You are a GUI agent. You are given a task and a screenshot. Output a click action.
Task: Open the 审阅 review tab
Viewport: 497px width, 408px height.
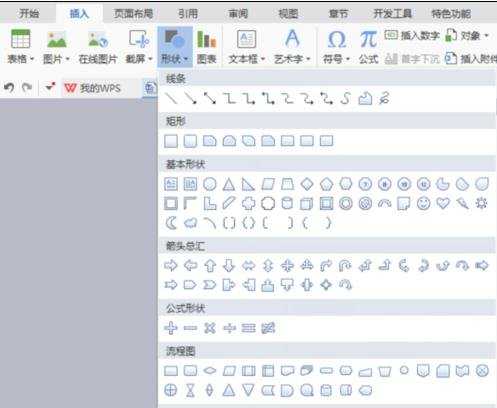tap(238, 14)
